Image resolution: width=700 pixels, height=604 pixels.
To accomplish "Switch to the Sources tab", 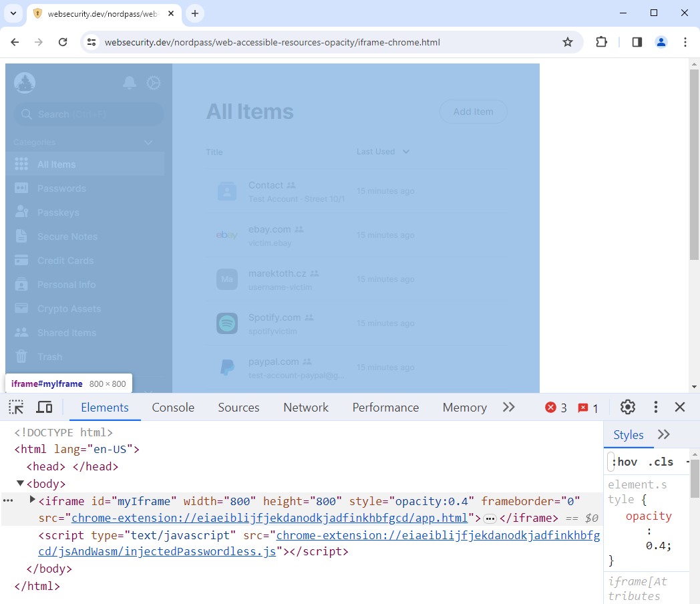I will click(238, 407).
